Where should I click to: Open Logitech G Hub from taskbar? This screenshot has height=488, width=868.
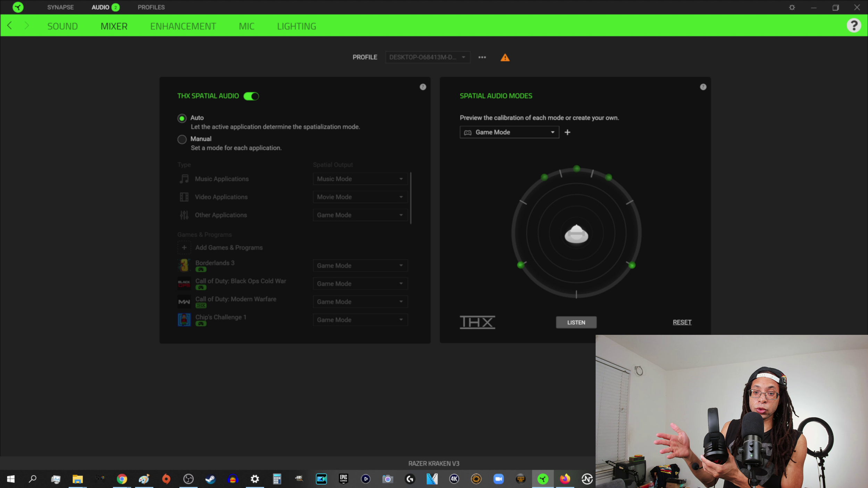pos(410,479)
